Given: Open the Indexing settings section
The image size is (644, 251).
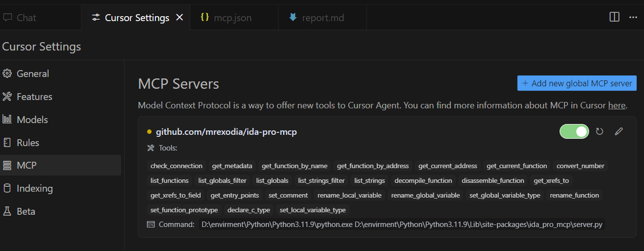Looking at the screenshot, I should pyautogui.click(x=34, y=188).
